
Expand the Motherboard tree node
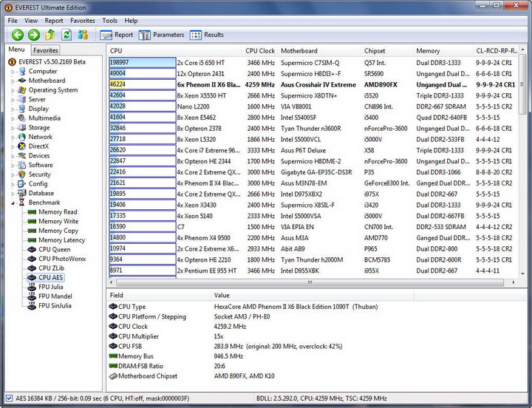[13, 81]
